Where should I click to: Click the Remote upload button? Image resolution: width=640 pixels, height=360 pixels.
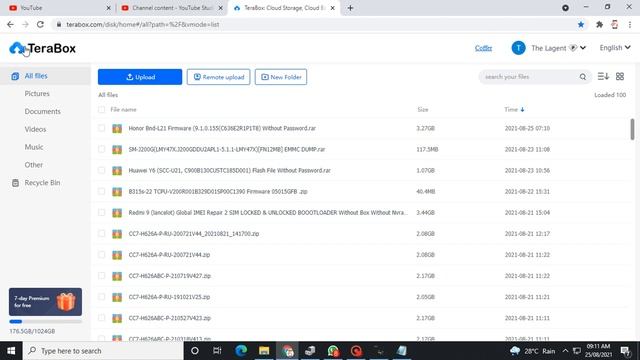[218, 77]
